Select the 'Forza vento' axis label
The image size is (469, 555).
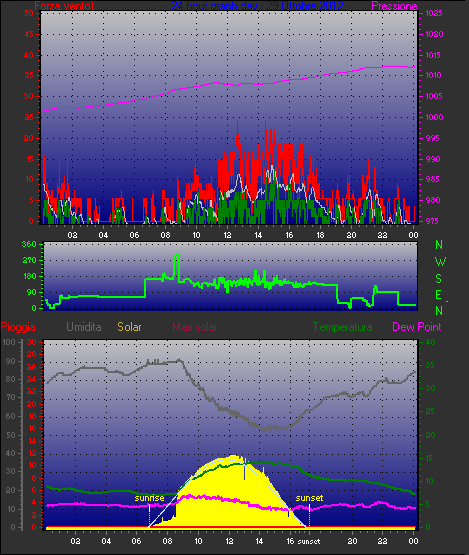(64, 6)
